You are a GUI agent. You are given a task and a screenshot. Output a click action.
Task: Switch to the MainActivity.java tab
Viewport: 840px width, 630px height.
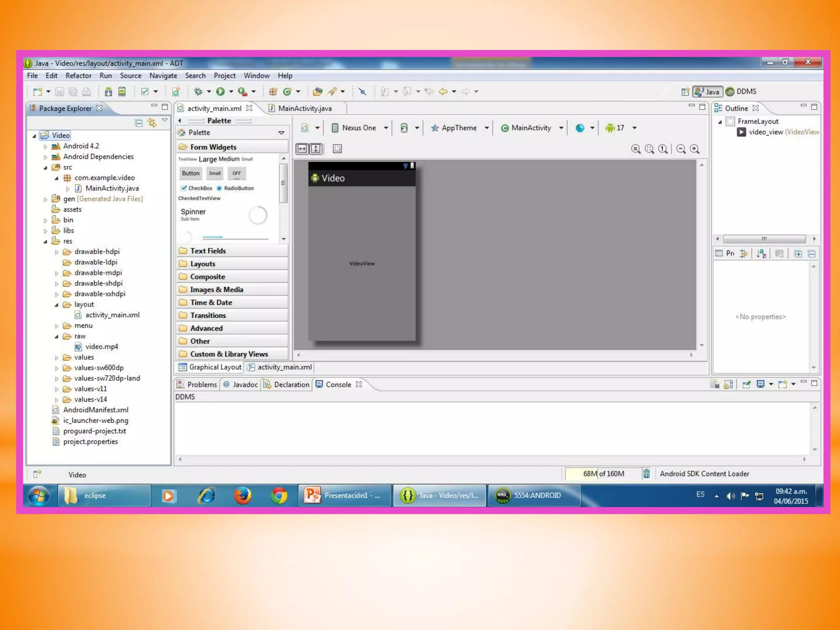pos(304,108)
